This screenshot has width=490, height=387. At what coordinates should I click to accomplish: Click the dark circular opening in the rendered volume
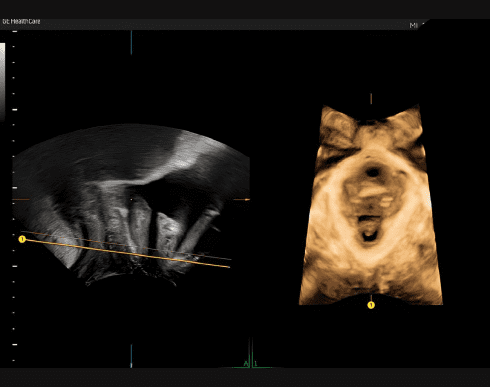373,172
